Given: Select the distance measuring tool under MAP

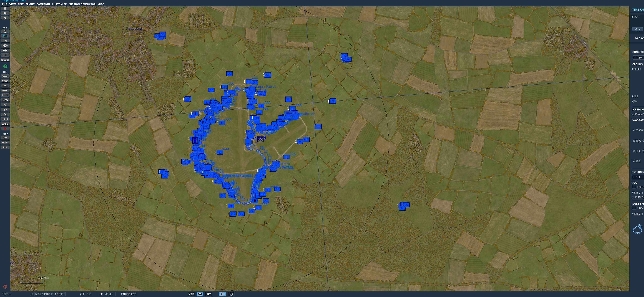Looking at the screenshot, I should (5, 147).
